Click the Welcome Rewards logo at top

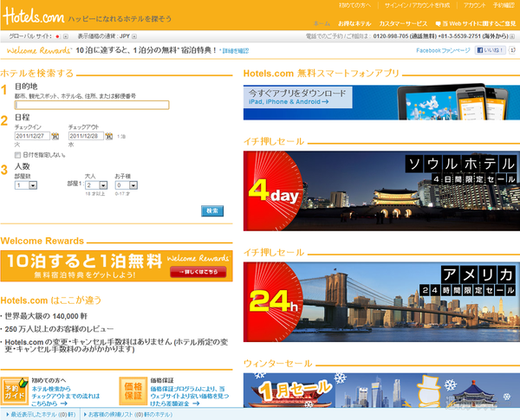39,50
